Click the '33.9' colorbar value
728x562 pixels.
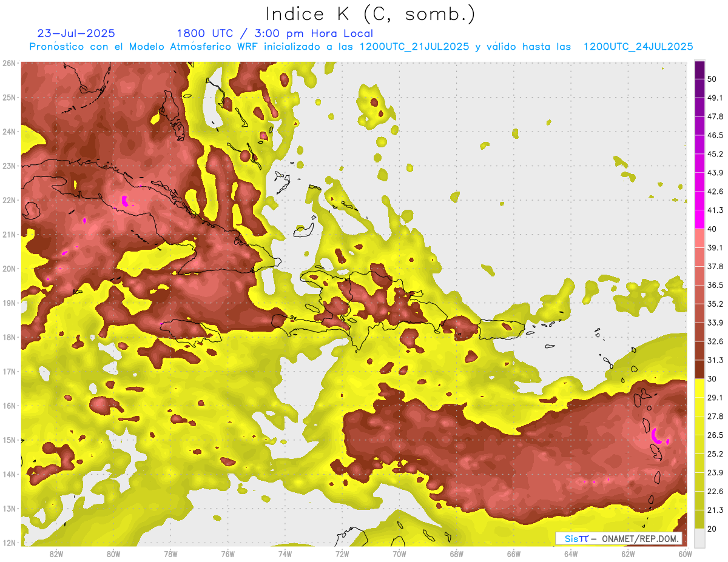pyautogui.click(x=716, y=323)
